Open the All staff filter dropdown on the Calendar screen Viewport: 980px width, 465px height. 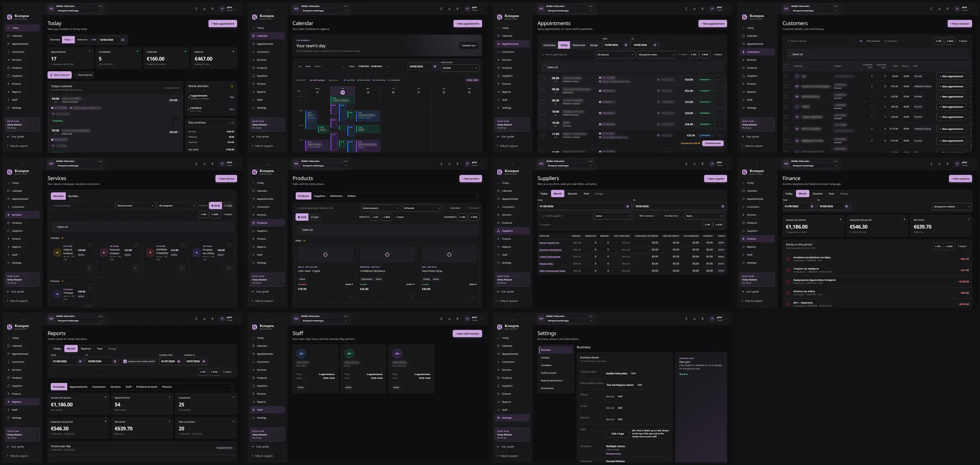tap(460, 68)
